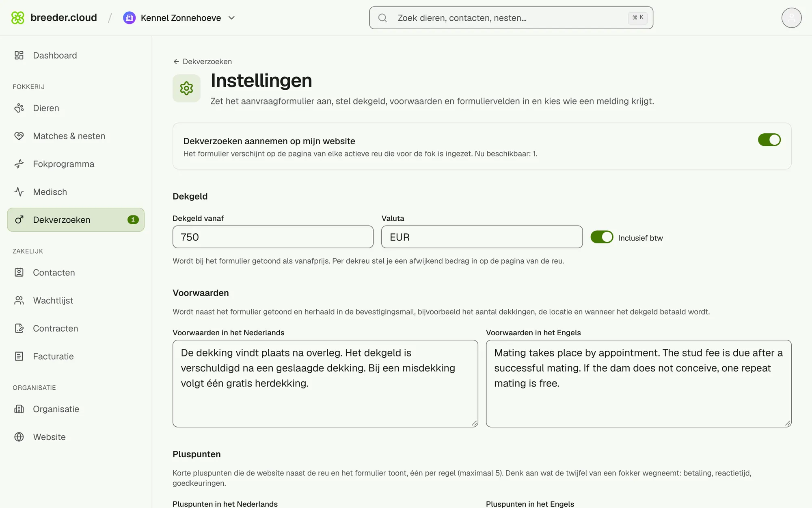Expand the Kennel Zonnehoeve switcher chevron
Image resolution: width=812 pixels, height=508 pixels.
tap(232, 18)
